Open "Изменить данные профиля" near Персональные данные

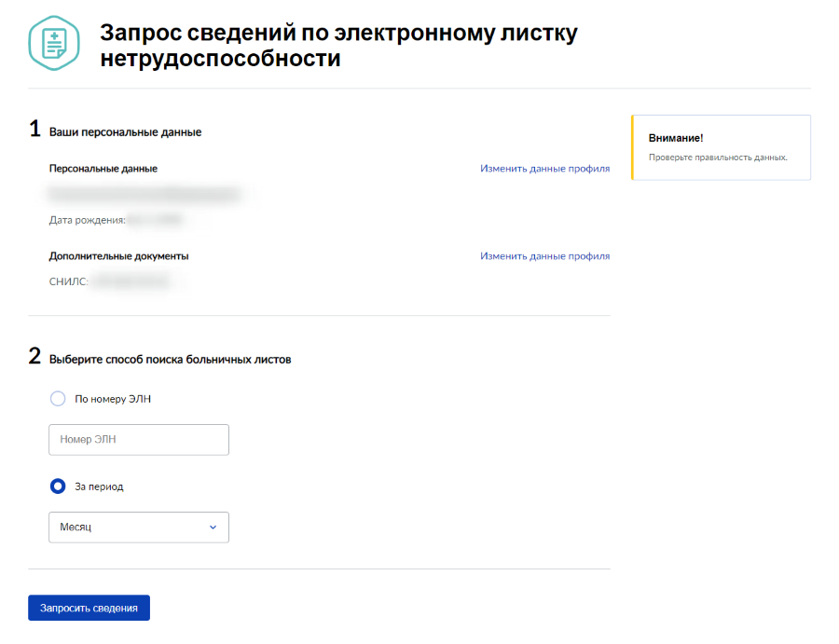coord(544,168)
